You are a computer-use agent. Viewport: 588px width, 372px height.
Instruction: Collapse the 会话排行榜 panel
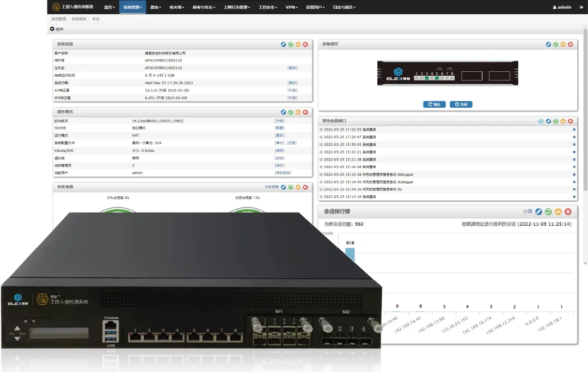click(x=559, y=212)
